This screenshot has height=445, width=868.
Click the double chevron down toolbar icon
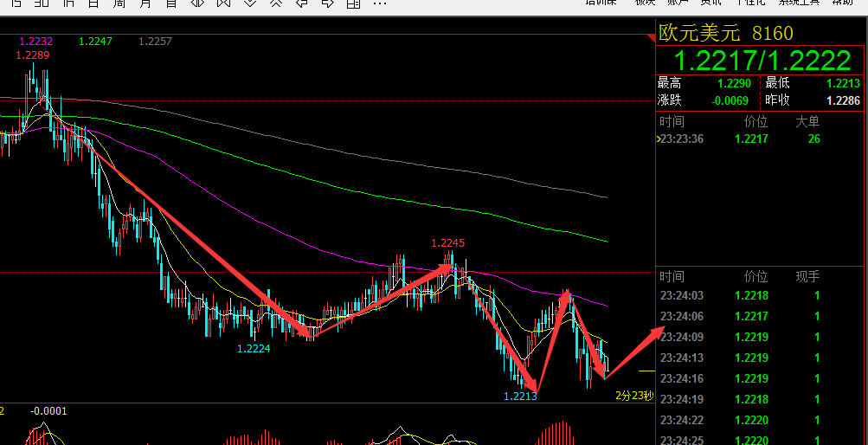click(x=250, y=3)
